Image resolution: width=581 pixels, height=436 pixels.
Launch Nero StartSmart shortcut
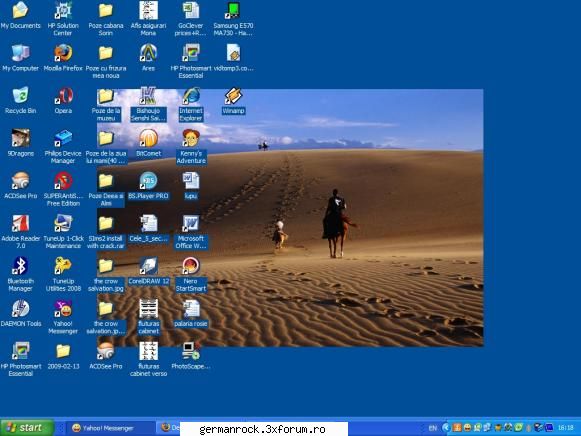(x=191, y=266)
